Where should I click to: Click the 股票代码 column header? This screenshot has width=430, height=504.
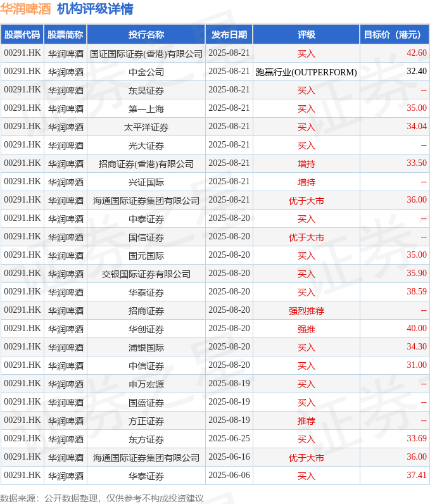(22, 34)
